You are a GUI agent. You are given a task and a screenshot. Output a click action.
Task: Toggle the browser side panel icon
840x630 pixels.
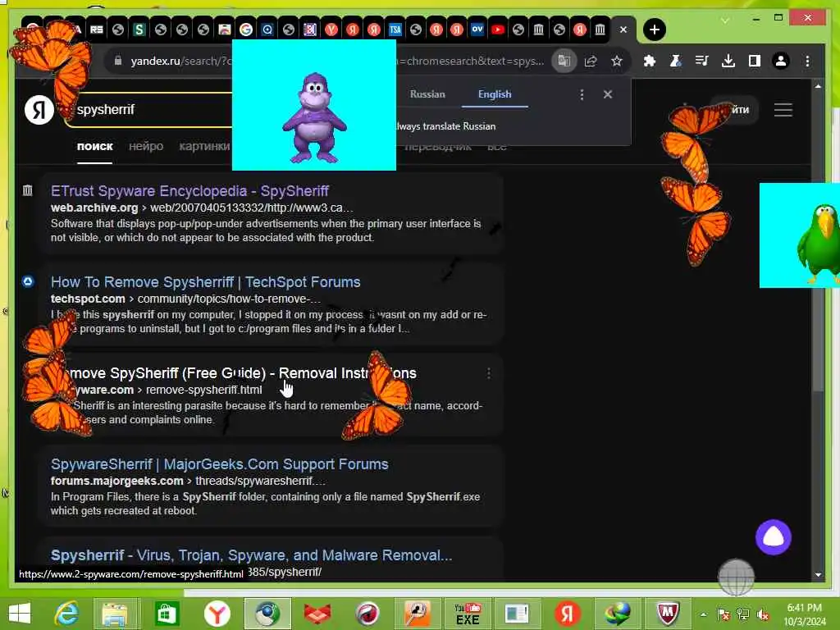(755, 61)
